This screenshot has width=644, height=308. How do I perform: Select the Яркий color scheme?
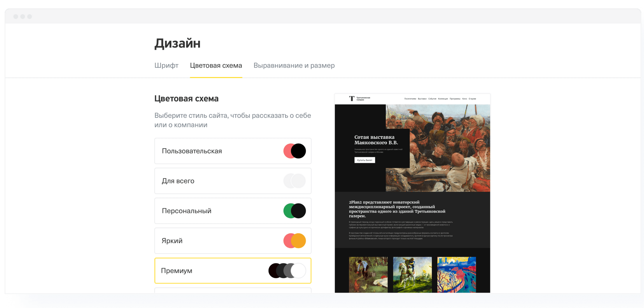coord(233,241)
